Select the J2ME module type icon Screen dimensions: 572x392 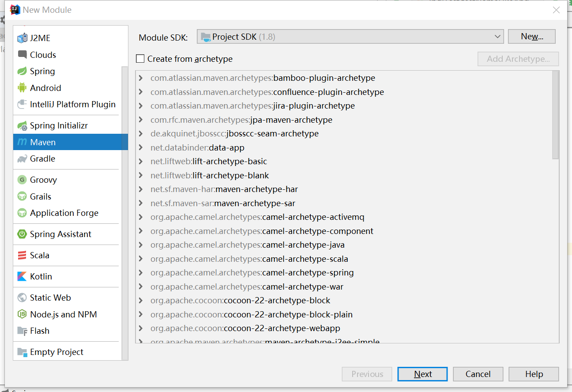tap(22, 38)
